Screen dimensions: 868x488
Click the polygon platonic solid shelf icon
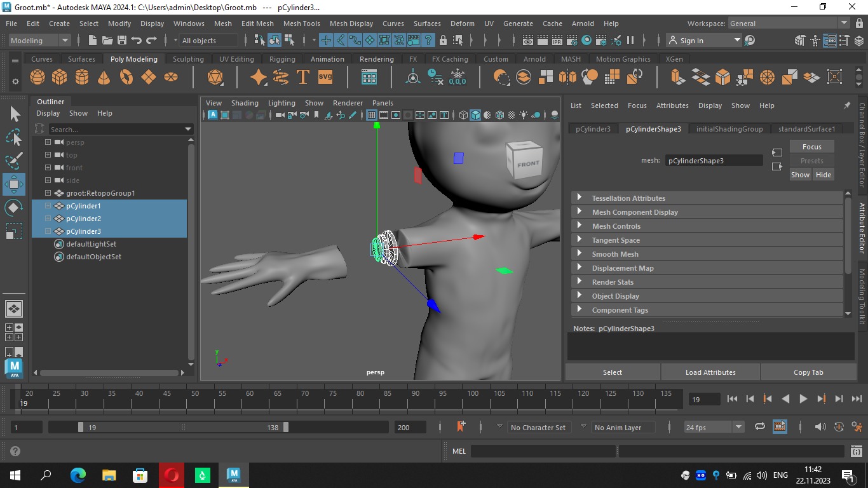[x=215, y=78]
